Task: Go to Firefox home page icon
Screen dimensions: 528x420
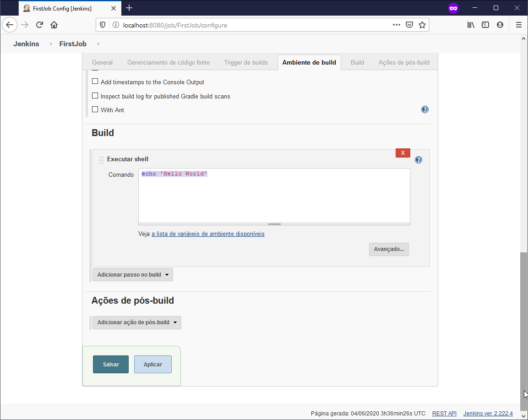Action: pos(54,25)
